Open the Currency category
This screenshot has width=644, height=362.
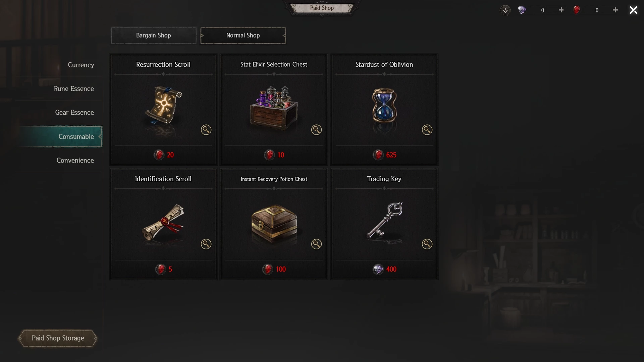tap(81, 65)
